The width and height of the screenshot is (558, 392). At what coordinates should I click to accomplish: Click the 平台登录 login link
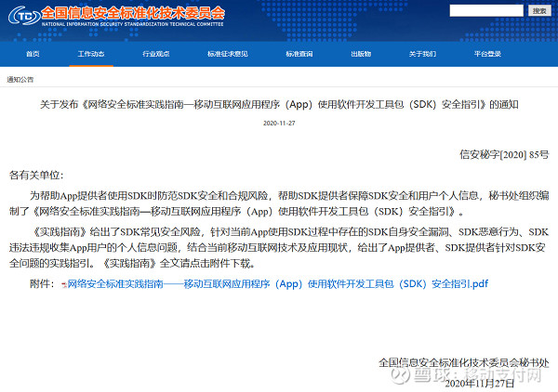pyautogui.click(x=487, y=54)
